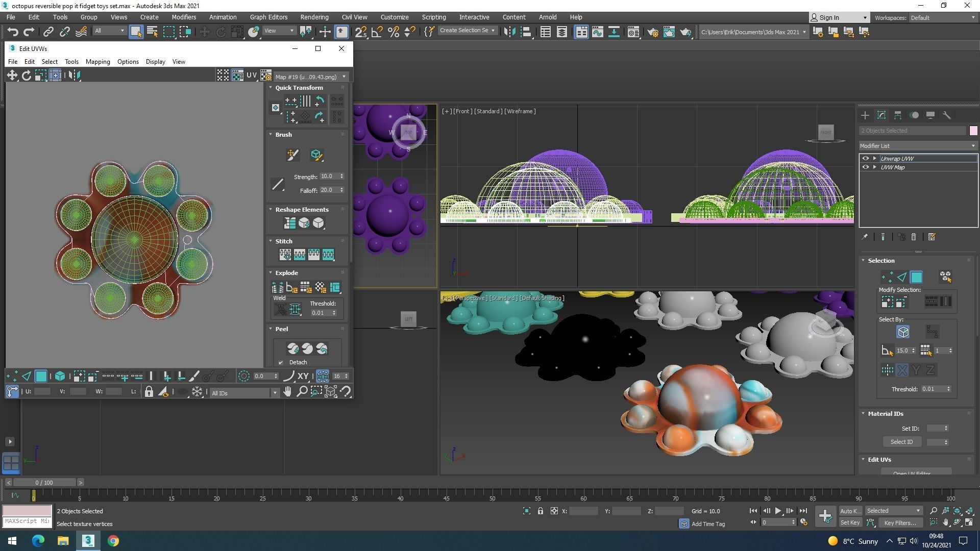Open Render Setup from main toolbar
Viewport: 980px width, 551px height.
(652, 32)
